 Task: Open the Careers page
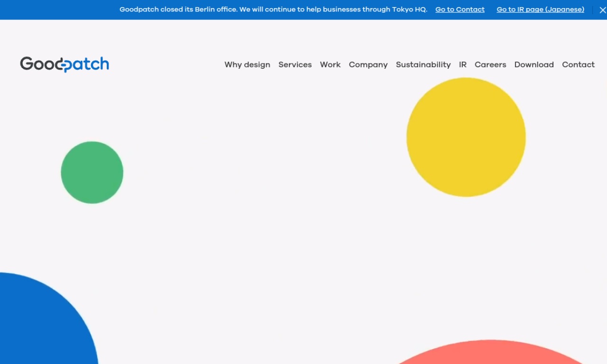[x=490, y=64]
